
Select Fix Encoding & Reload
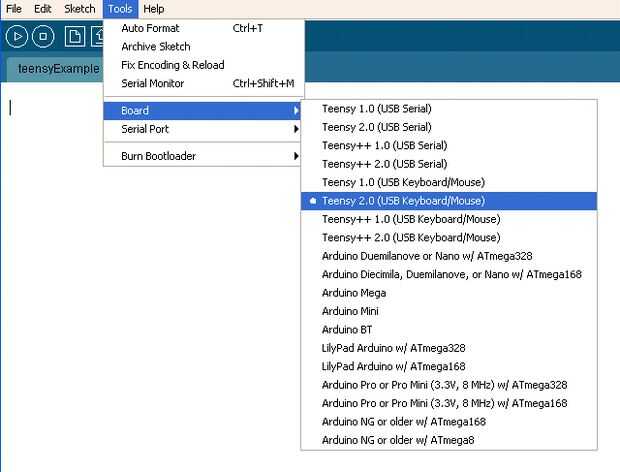pyautogui.click(x=204, y=65)
